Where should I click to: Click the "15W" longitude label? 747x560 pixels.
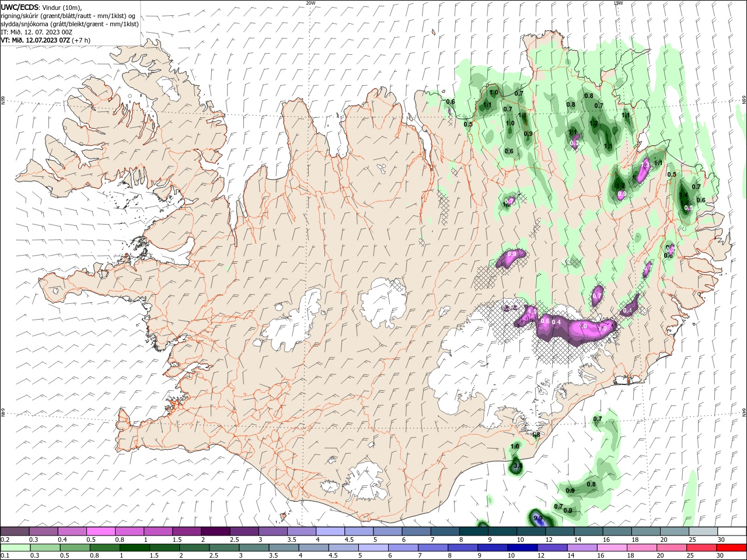618,3
